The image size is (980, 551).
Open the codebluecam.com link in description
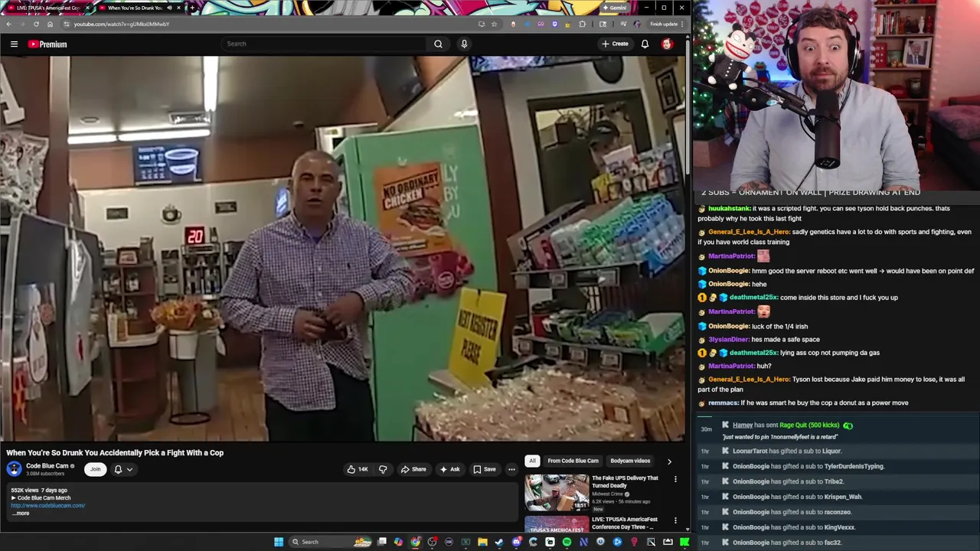tap(47, 505)
